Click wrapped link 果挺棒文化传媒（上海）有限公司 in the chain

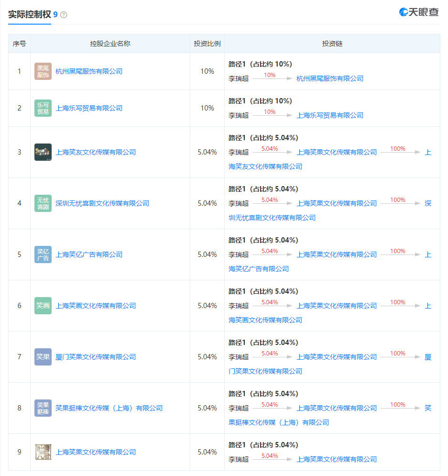pyautogui.click(x=278, y=422)
